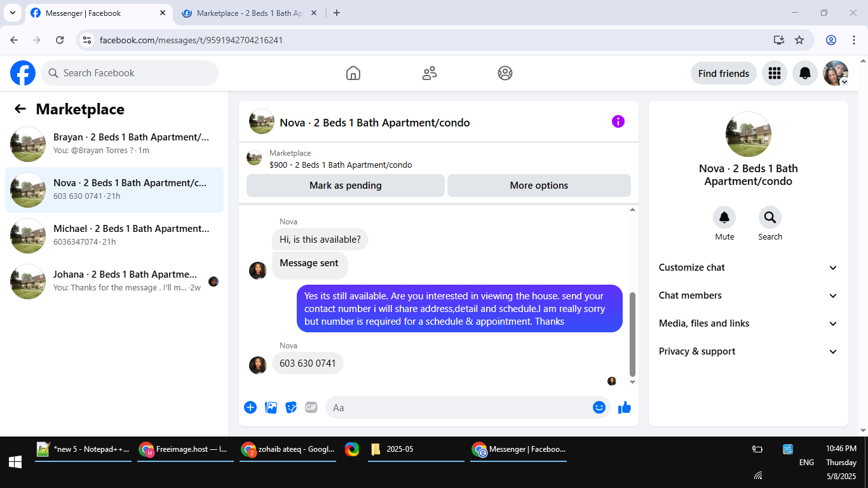Open the $900 2 Beds listing link
The width and height of the screenshot is (868, 488).
tap(341, 165)
